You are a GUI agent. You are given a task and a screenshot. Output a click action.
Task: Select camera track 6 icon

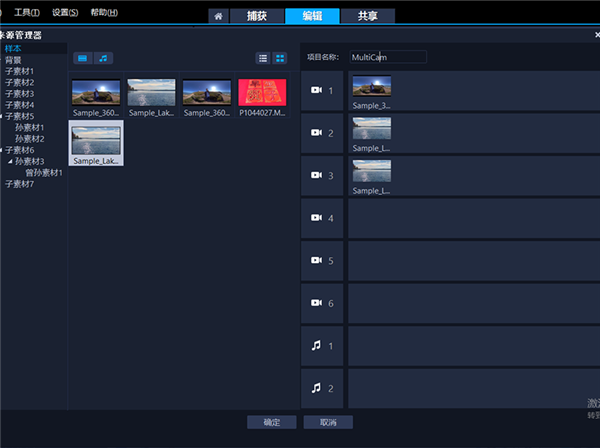(316, 302)
